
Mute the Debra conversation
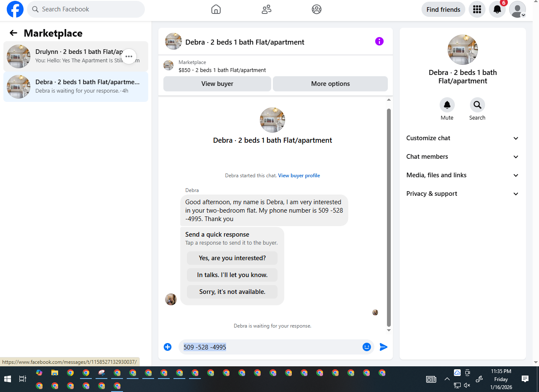447,105
